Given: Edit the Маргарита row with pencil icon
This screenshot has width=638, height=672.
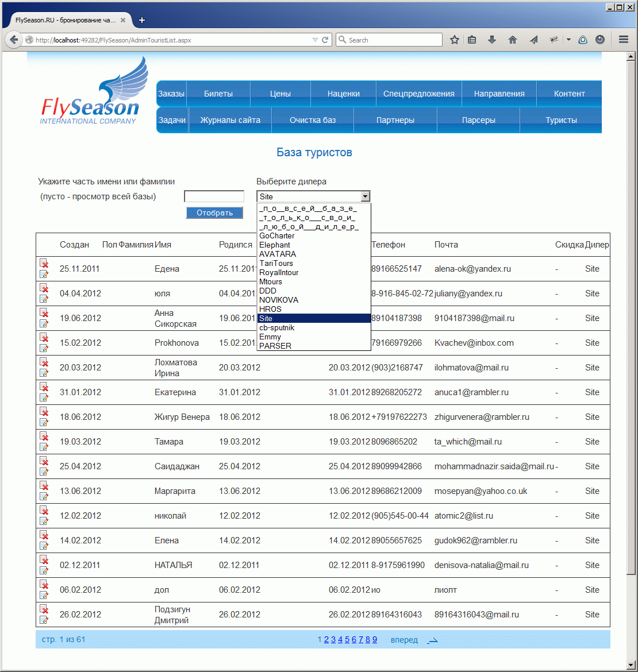Looking at the screenshot, I should click(x=44, y=496).
